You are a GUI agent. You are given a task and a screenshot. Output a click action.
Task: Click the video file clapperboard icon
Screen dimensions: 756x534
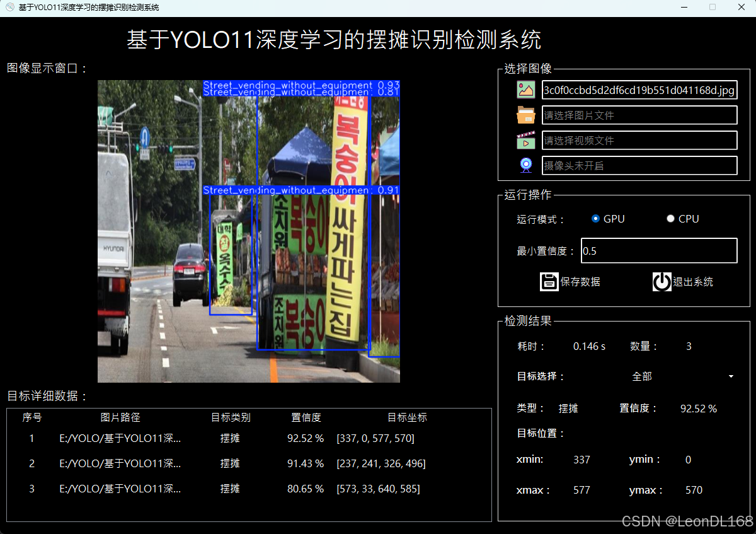tap(526, 140)
